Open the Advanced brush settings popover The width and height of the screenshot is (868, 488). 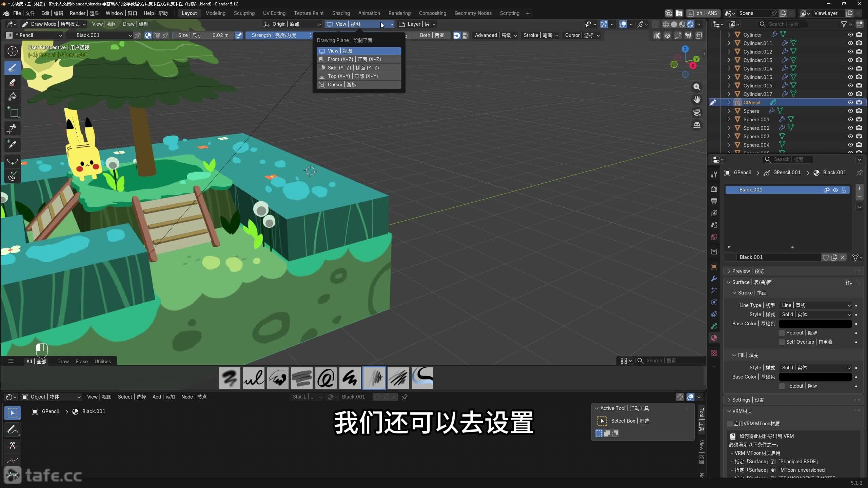click(496, 35)
